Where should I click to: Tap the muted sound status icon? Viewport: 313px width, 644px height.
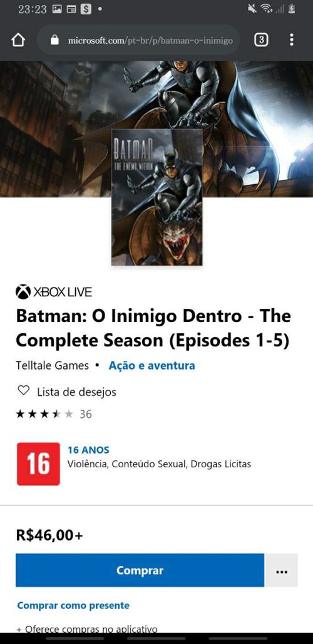(252, 9)
